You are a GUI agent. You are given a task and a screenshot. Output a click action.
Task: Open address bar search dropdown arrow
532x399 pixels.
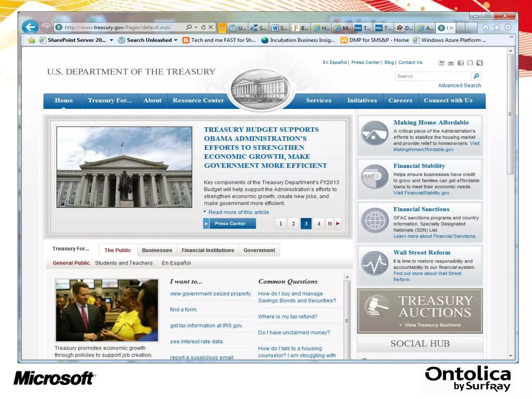pos(196,27)
